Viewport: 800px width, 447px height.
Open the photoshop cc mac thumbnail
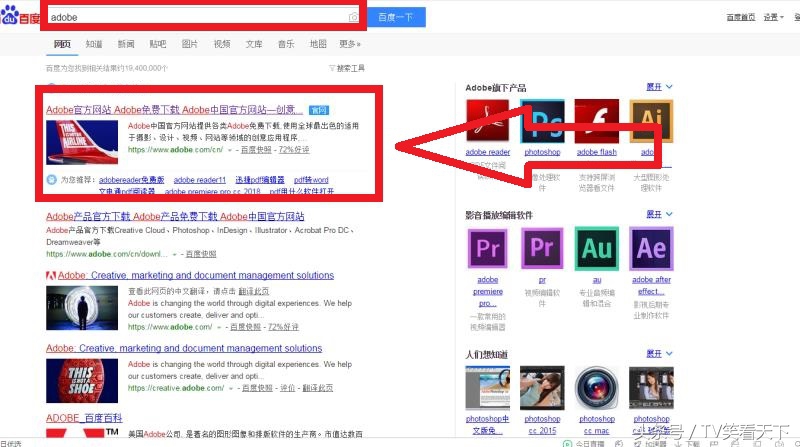tap(596, 387)
